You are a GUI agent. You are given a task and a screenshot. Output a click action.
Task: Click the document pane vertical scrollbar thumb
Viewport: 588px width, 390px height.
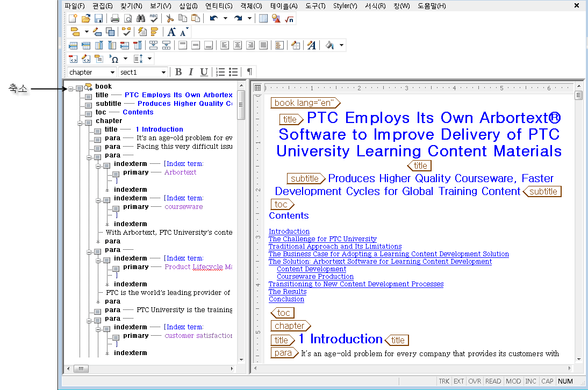[x=579, y=96]
